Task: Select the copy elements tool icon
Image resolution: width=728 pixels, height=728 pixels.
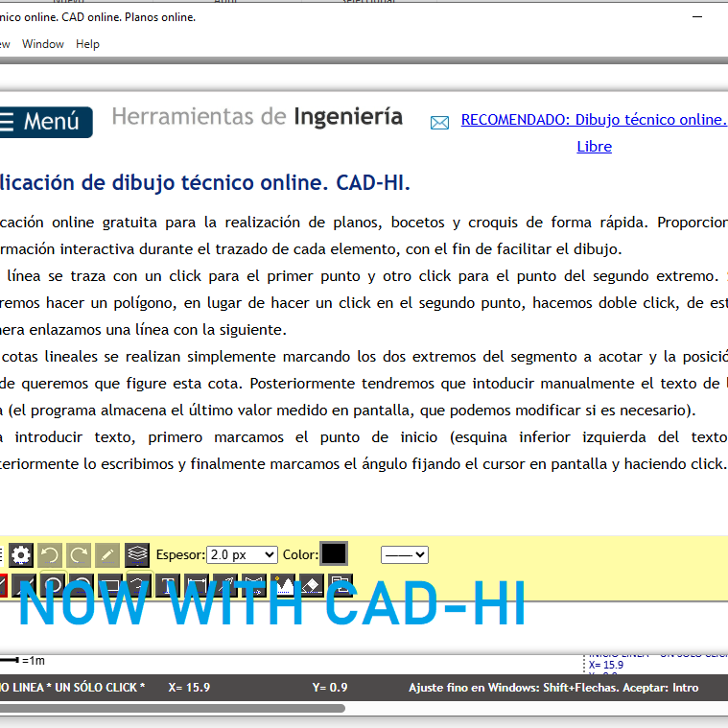Action: point(341,585)
